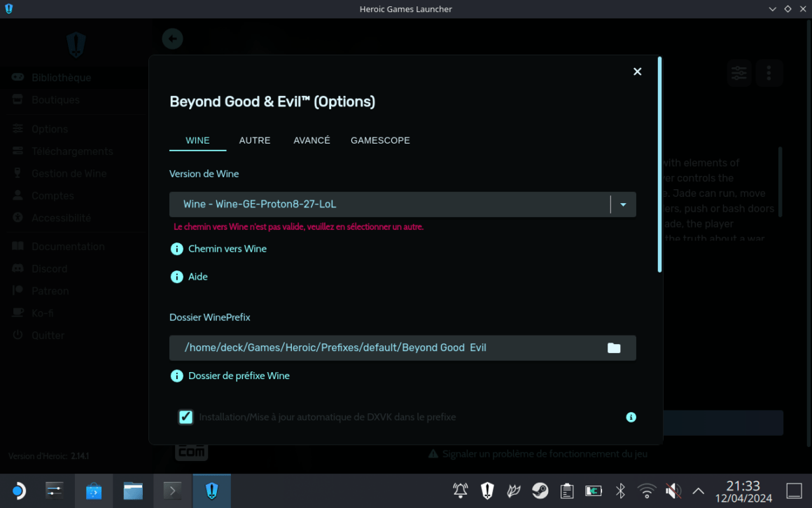This screenshot has width=812, height=508.
Task: Click the Heroic logo atop the sidebar
Action: click(76, 45)
